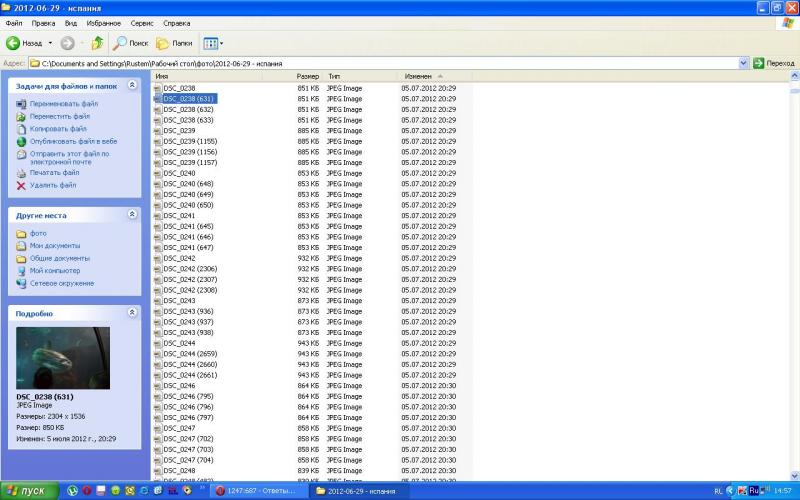Show hidden tray icons arrow

(x=730, y=491)
